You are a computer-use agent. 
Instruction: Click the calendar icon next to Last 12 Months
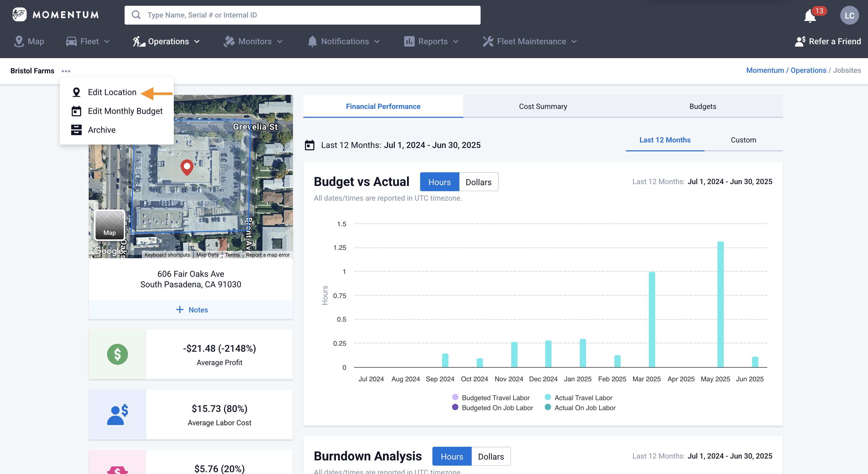pyautogui.click(x=309, y=145)
